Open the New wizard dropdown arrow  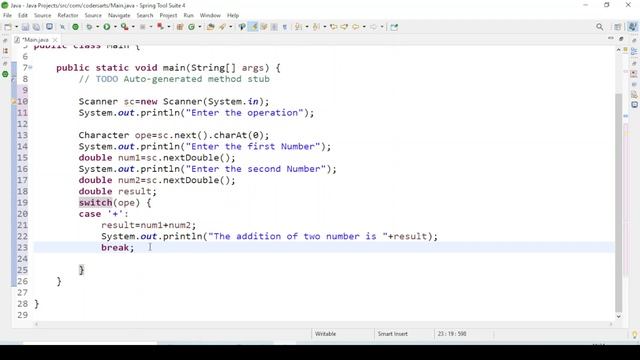(x=16, y=27)
